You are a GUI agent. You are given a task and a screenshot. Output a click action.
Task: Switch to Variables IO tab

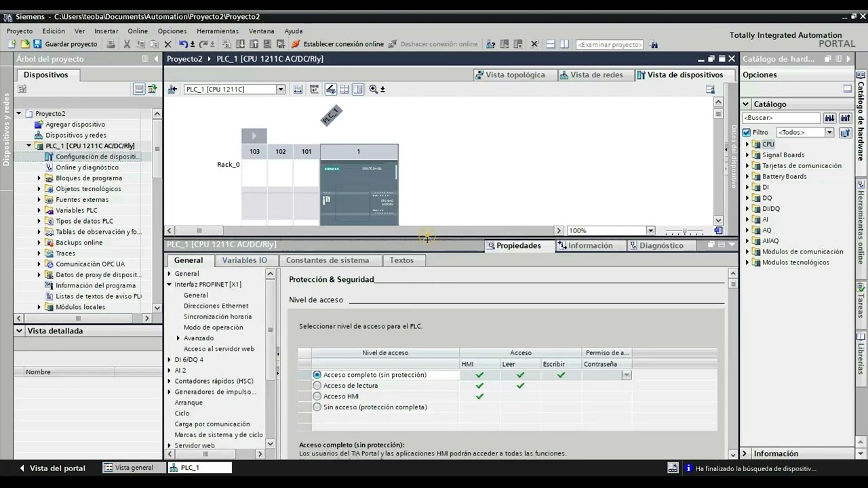(244, 260)
